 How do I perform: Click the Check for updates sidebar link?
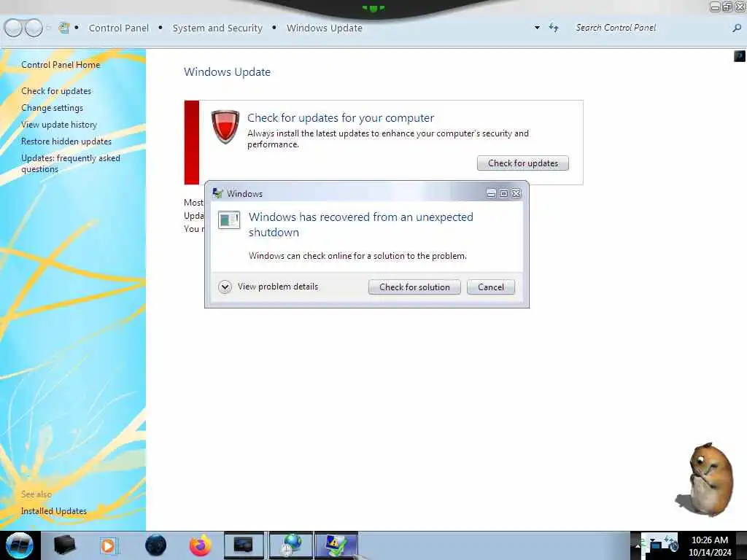coord(56,91)
